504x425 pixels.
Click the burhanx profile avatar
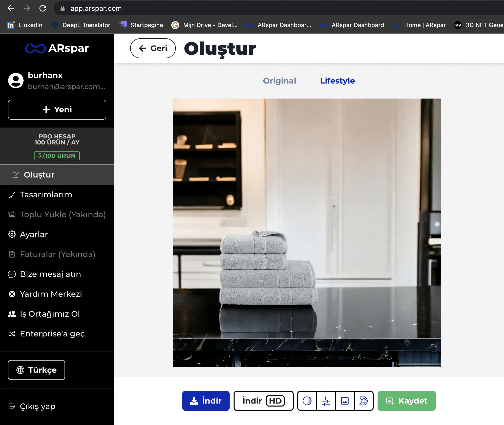click(x=16, y=81)
